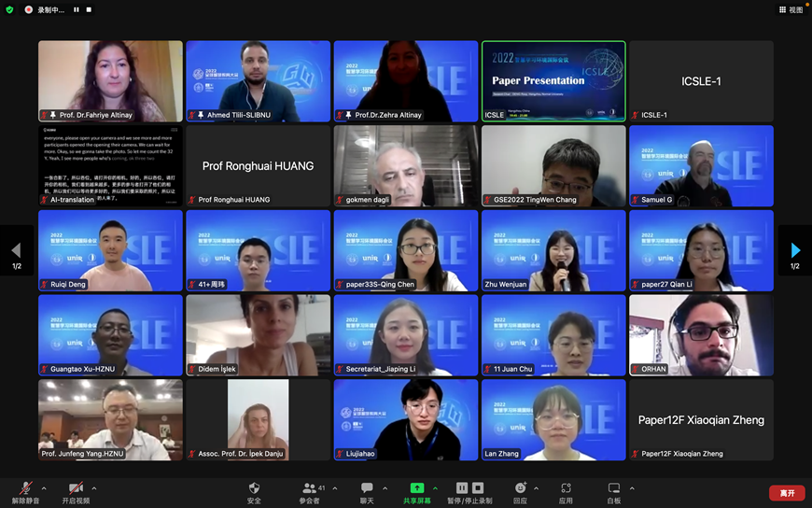Click the red Leave meeting button

tap(787, 493)
